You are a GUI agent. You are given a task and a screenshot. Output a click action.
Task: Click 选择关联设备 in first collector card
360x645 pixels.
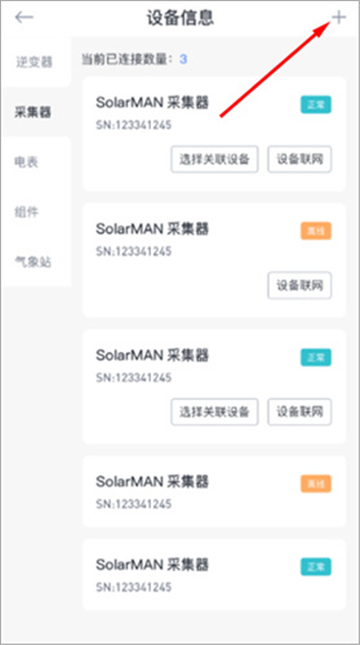click(214, 159)
